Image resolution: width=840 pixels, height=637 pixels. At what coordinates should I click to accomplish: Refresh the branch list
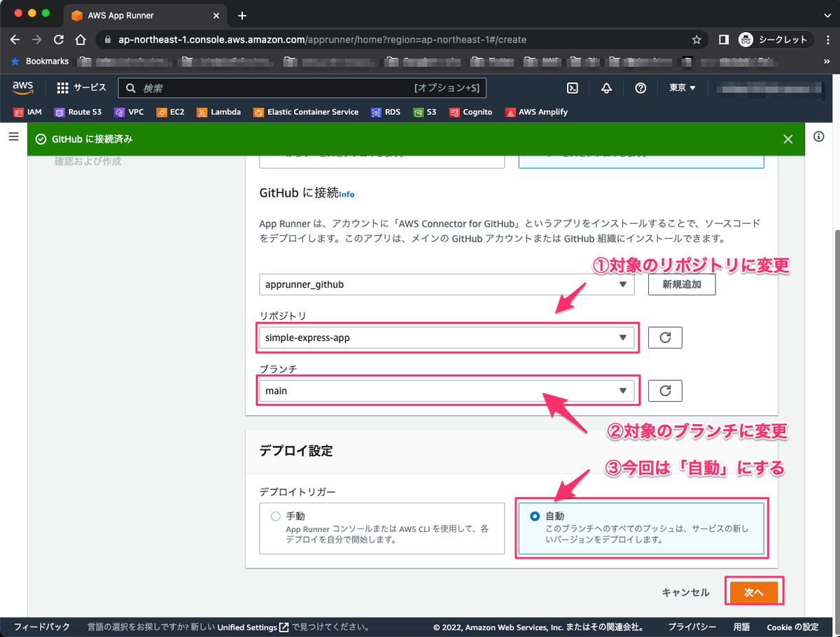[x=665, y=391]
